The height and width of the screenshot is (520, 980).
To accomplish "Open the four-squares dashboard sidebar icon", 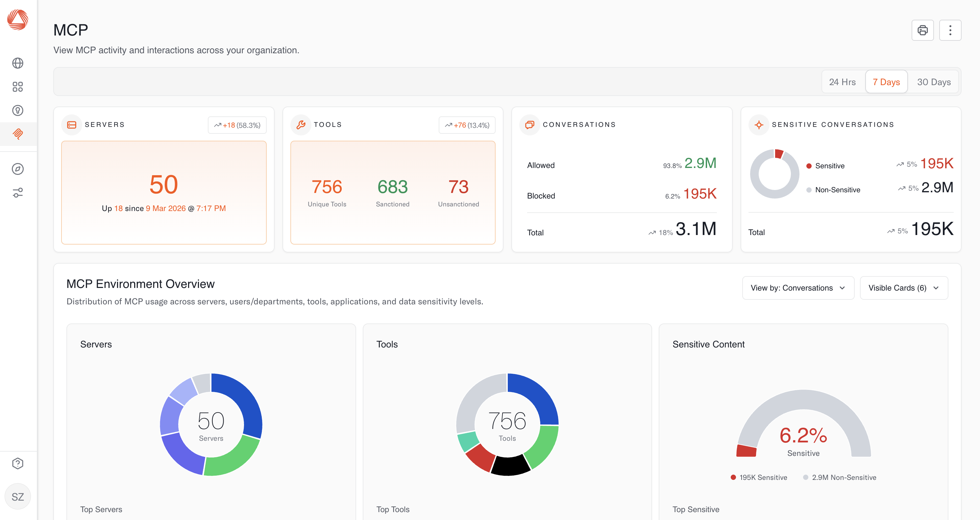I will coord(17,87).
